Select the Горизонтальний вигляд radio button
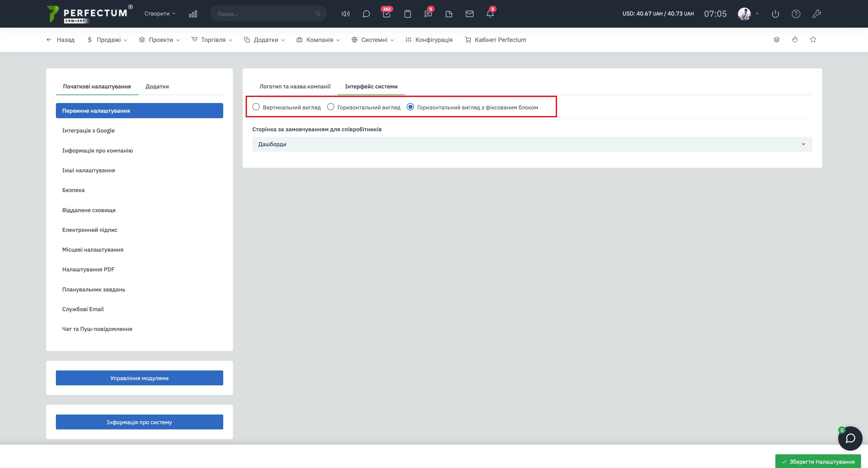868x468 pixels. [x=330, y=107]
